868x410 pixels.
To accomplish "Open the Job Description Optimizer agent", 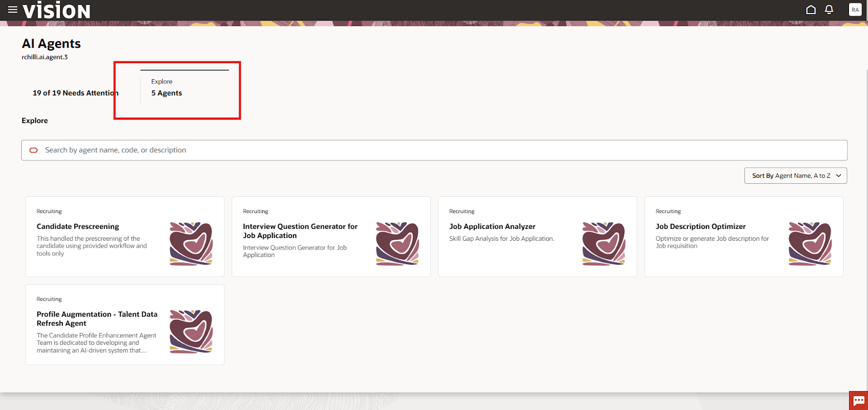I will point(700,227).
